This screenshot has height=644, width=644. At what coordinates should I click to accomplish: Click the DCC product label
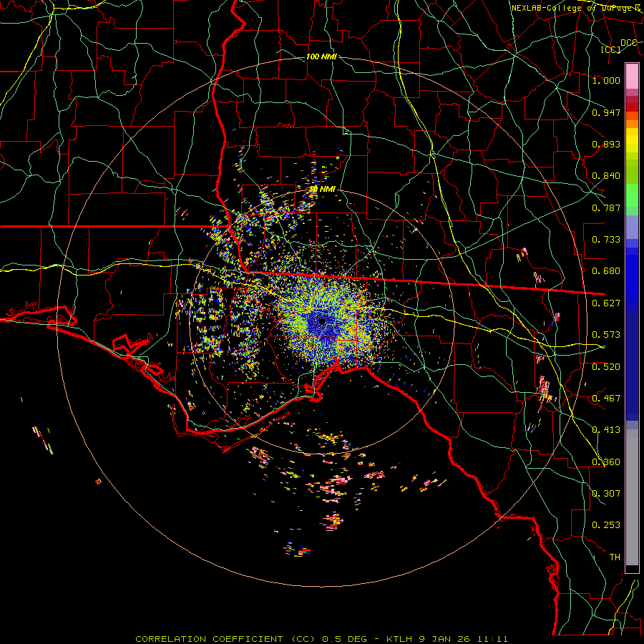point(628,43)
